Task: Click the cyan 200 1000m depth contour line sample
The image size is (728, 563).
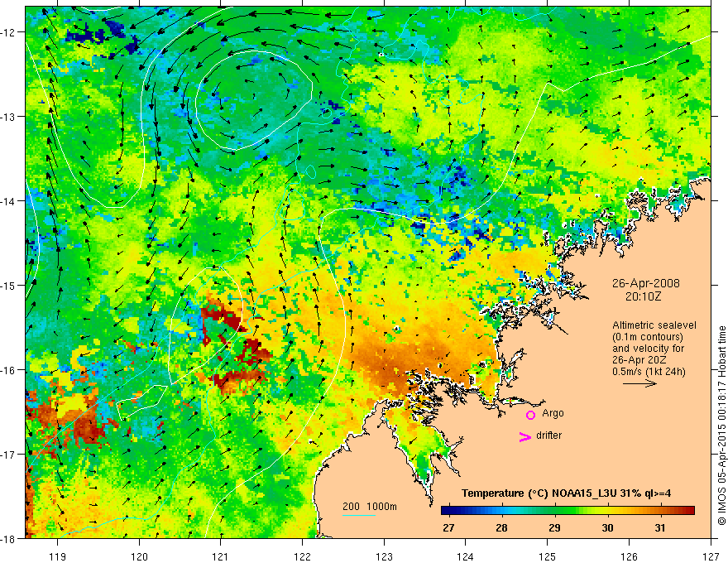Action: [x=359, y=515]
